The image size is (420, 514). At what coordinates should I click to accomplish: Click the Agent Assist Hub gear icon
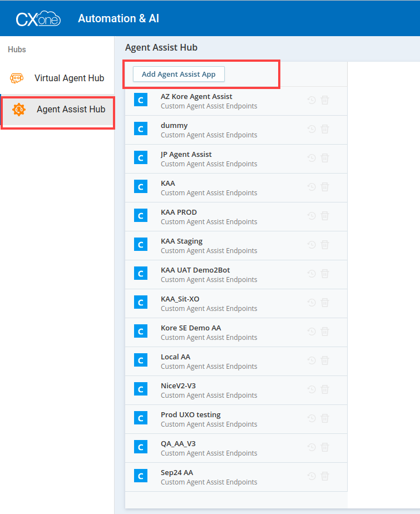tap(19, 110)
